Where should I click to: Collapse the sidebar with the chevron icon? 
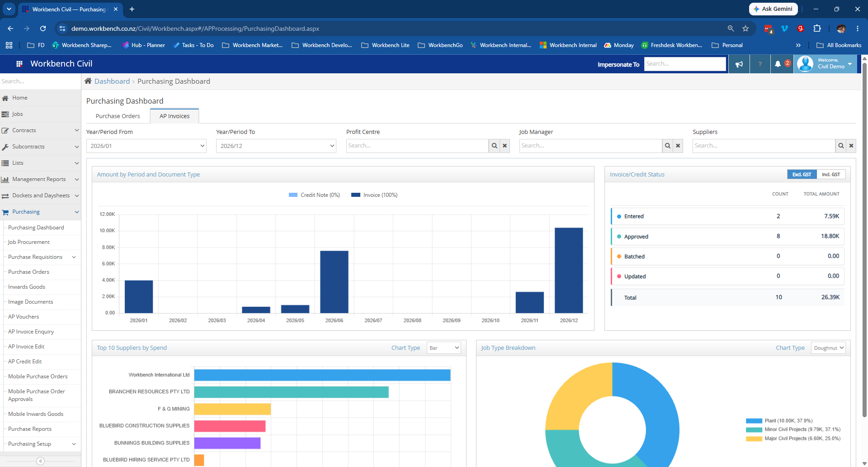[40, 461]
